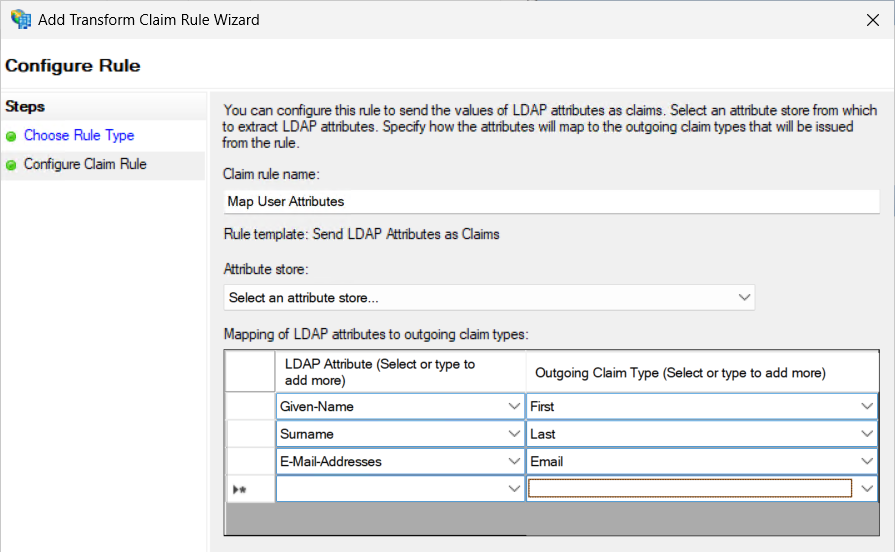Select the row header for Surname row
This screenshot has width=895, height=552.
pos(250,434)
